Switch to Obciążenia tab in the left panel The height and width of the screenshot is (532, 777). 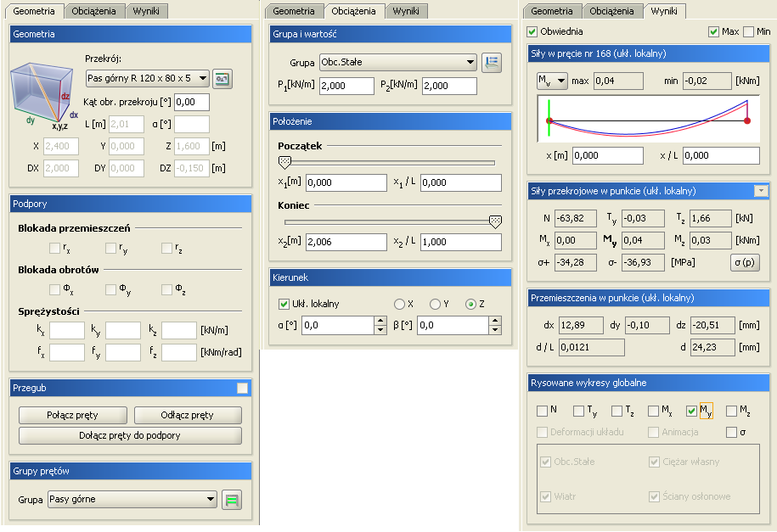[x=93, y=11]
